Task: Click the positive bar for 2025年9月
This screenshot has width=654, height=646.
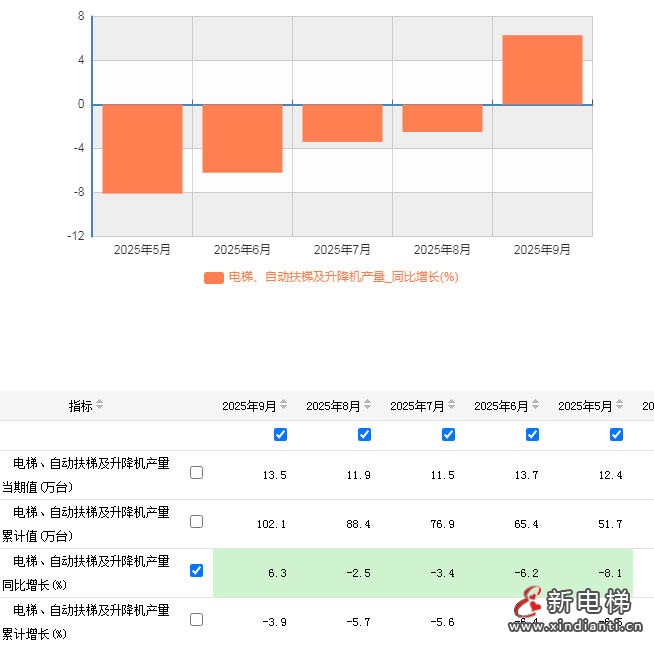Action: tap(542, 70)
